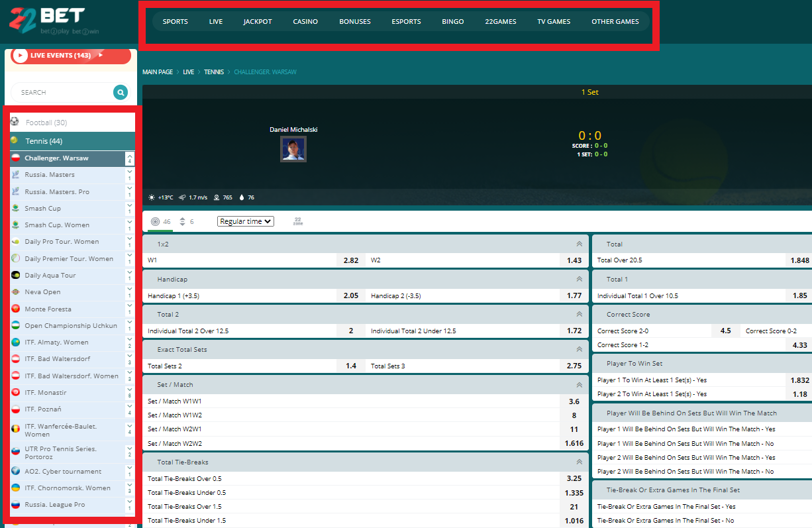
Task: Open the Regular time dropdown
Action: pos(246,221)
